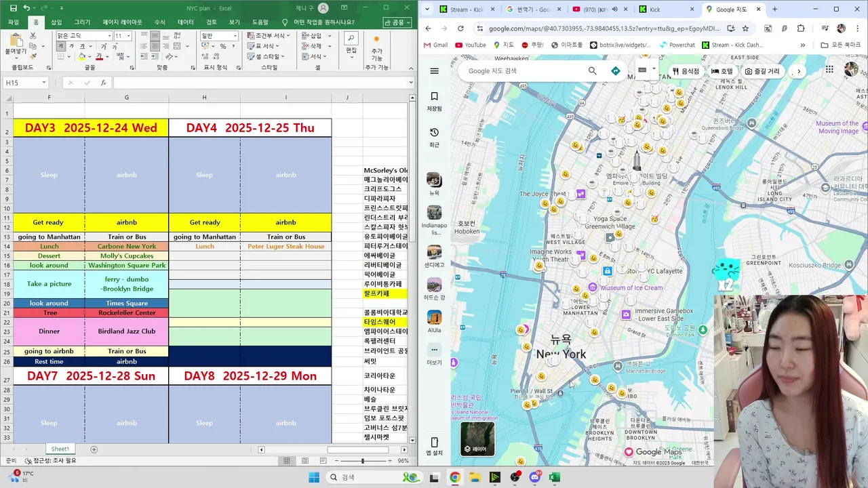
Task: Apply red font color in Excel
Action: point(99,57)
